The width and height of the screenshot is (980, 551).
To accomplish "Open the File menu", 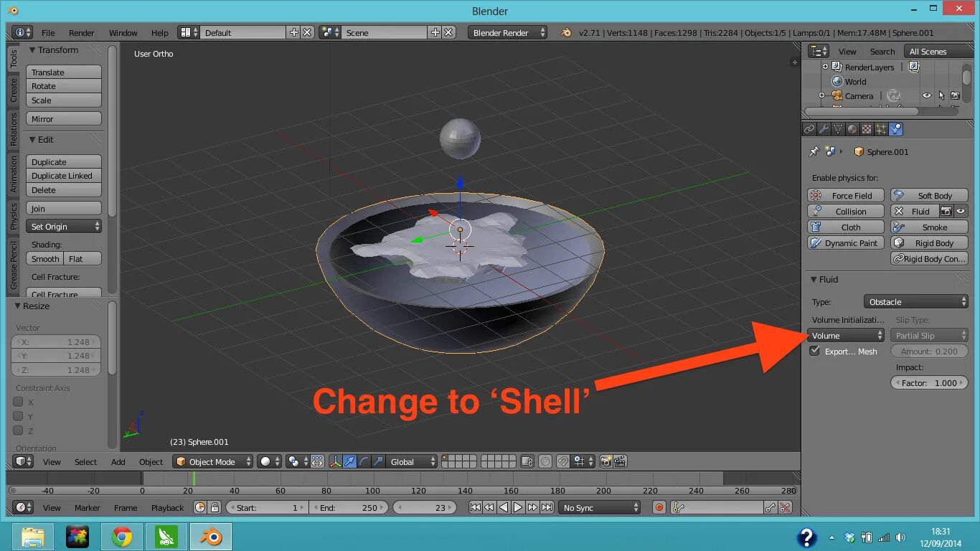I will click(x=48, y=32).
